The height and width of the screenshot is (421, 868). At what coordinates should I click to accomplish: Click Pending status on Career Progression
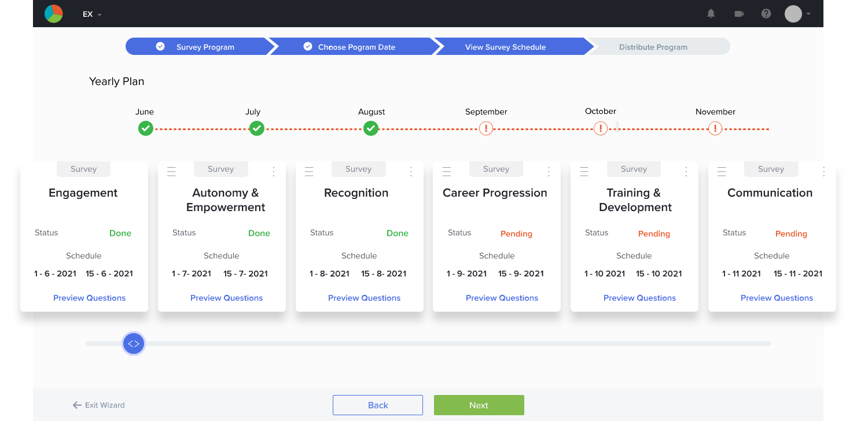pos(516,234)
